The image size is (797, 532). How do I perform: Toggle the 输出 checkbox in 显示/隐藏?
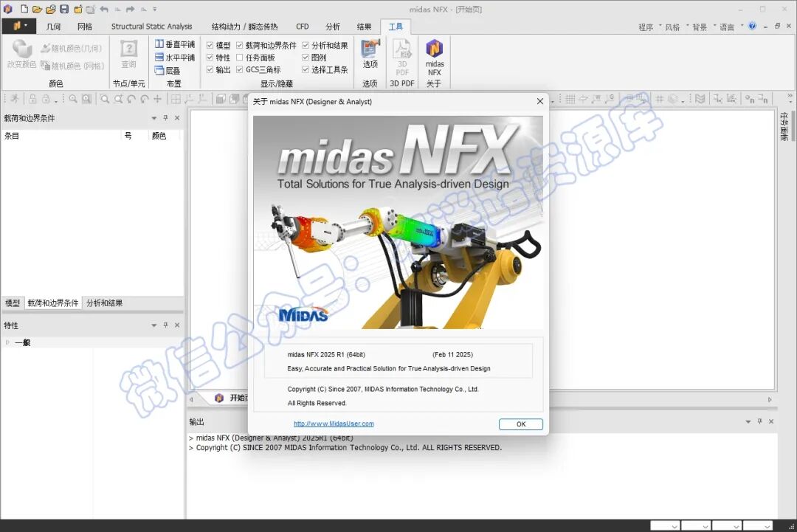pos(210,69)
